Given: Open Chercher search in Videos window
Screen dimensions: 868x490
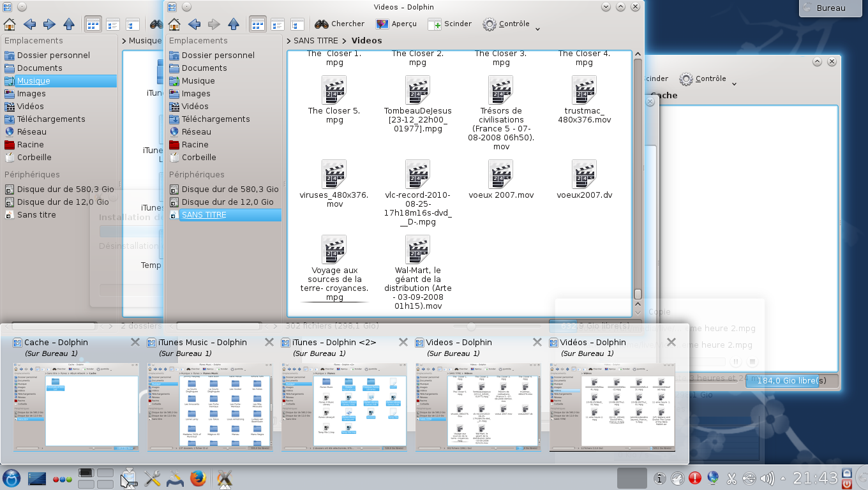Looking at the screenshot, I should (x=340, y=24).
